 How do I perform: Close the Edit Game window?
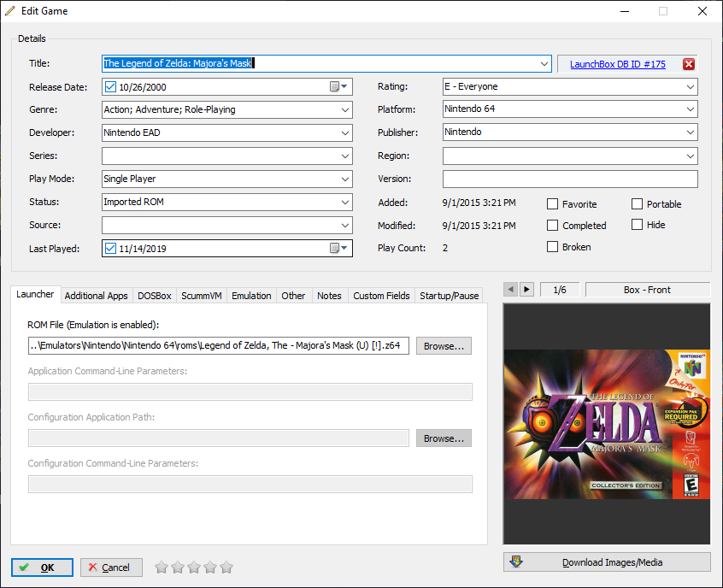click(x=702, y=11)
